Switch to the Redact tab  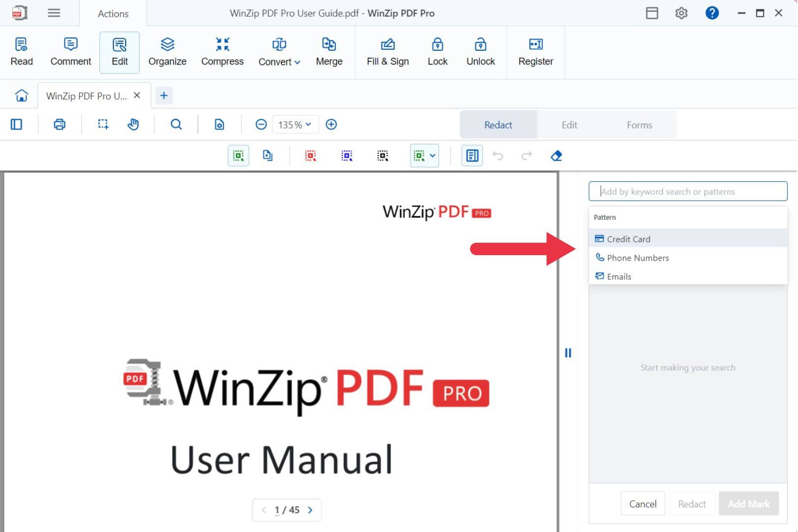(x=498, y=125)
